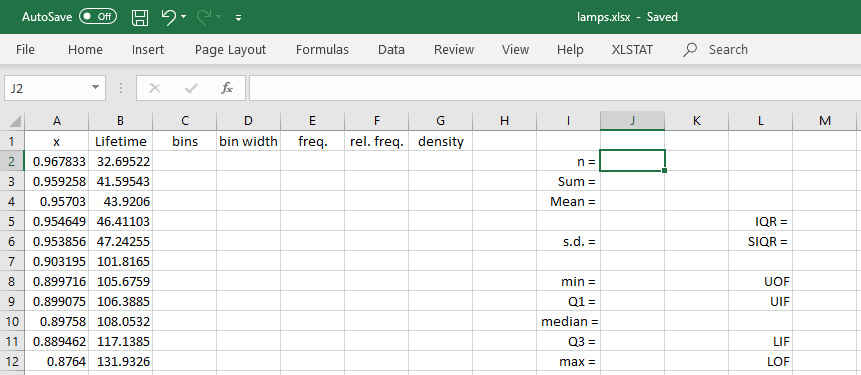Click the Save floppy disk icon

coord(140,17)
